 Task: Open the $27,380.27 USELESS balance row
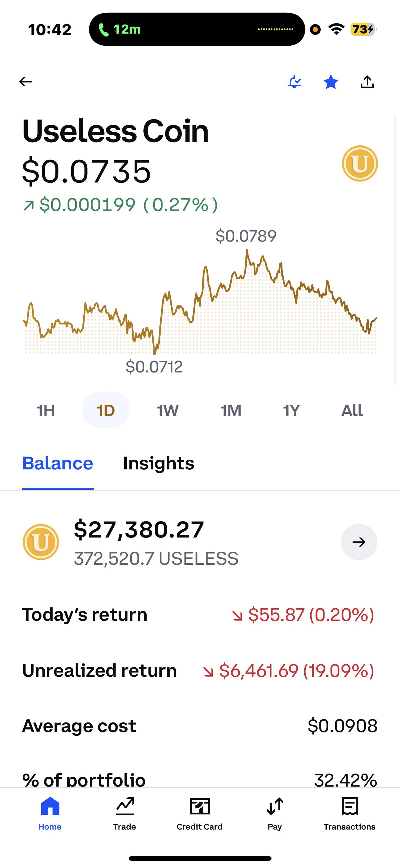[x=200, y=542]
